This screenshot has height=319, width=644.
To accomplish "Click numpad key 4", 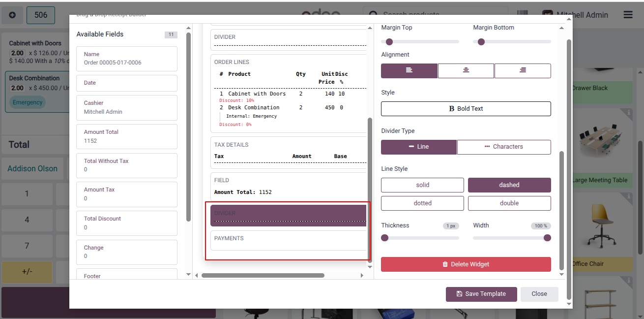I will pos(27,220).
